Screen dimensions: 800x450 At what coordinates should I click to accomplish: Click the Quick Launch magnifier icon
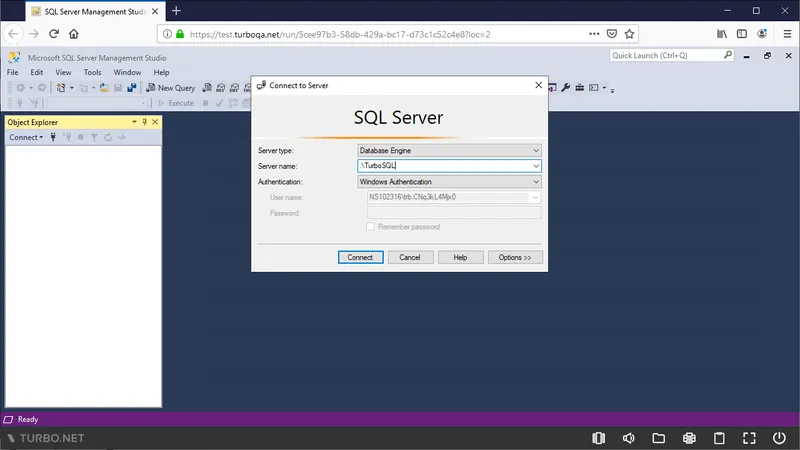pyautogui.click(x=728, y=55)
